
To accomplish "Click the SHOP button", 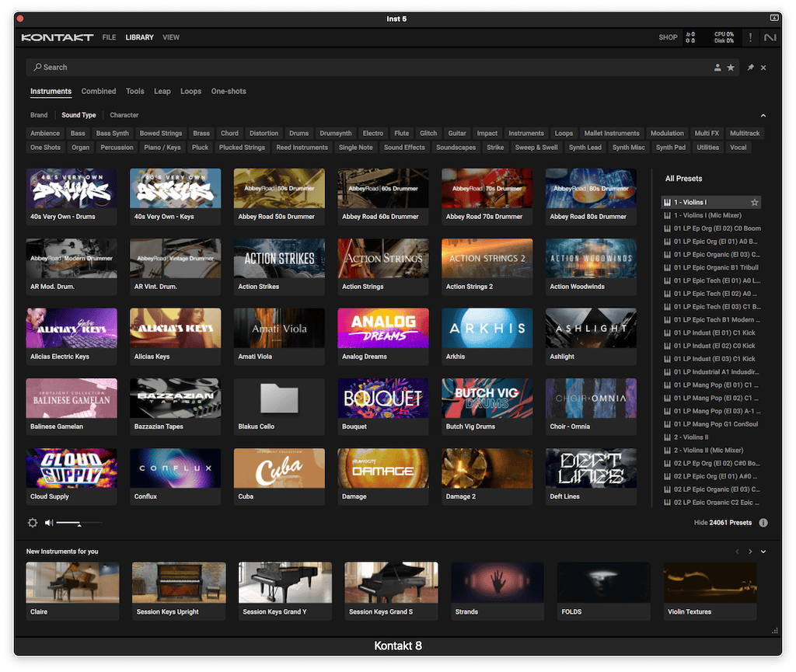I will click(x=668, y=37).
